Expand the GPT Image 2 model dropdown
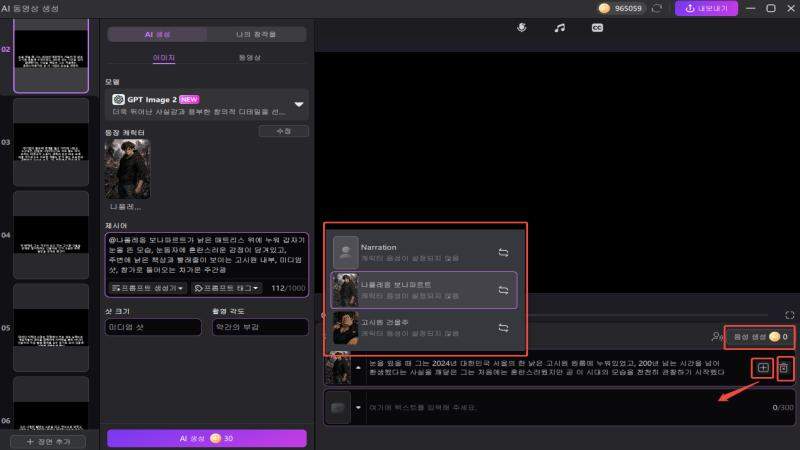The width and height of the screenshot is (800, 450). pyautogui.click(x=298, y=104)
